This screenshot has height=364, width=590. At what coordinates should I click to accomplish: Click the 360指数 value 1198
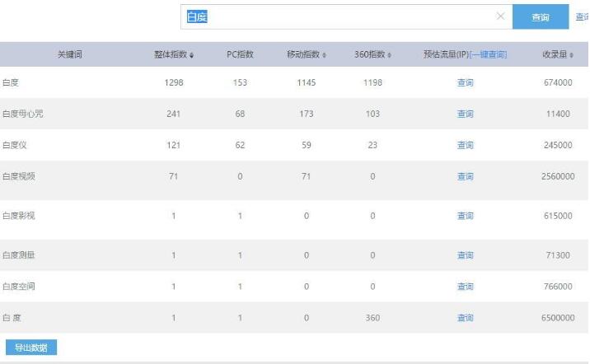372,82
